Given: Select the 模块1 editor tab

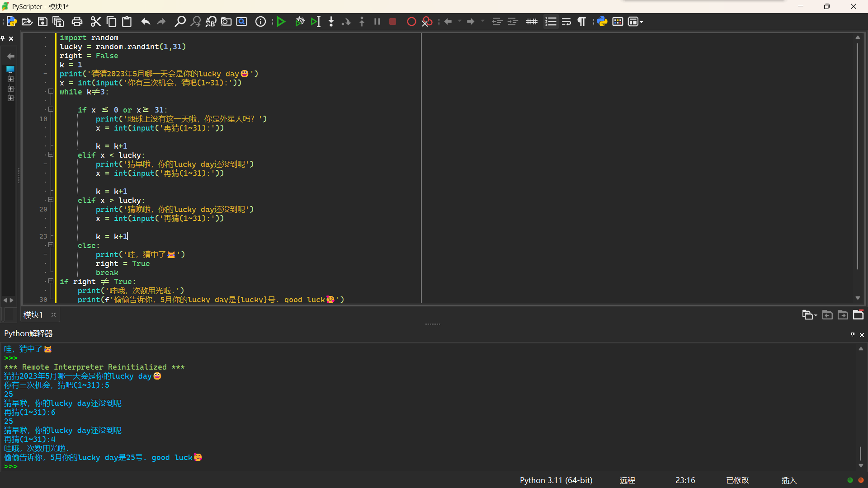Looking at the screenshot, I should [x=33, y=315].
